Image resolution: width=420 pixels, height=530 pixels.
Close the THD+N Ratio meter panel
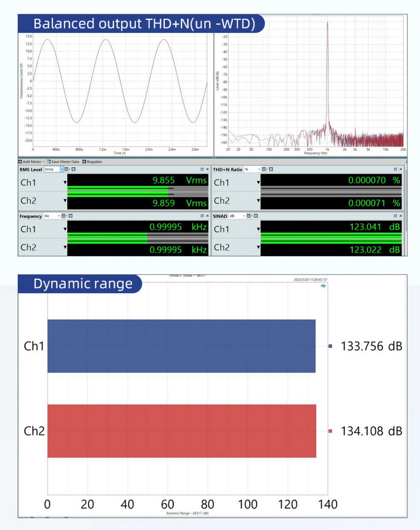[401, 169]
